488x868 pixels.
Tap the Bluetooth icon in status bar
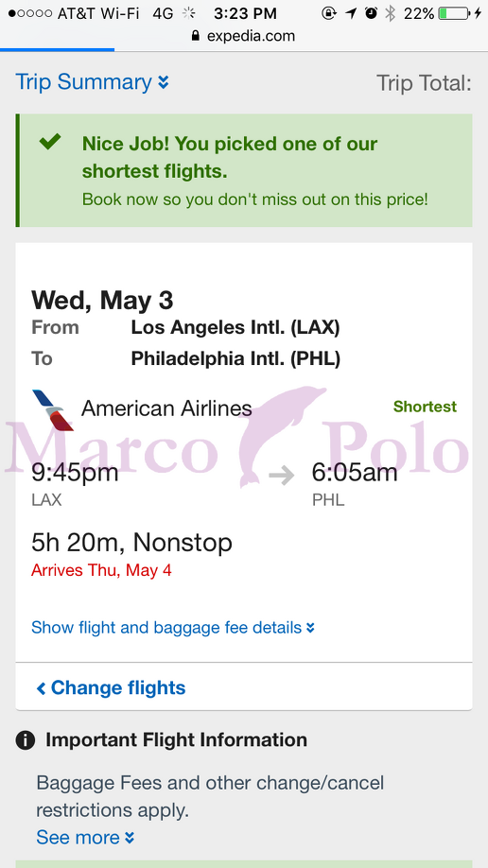(391, 13)
